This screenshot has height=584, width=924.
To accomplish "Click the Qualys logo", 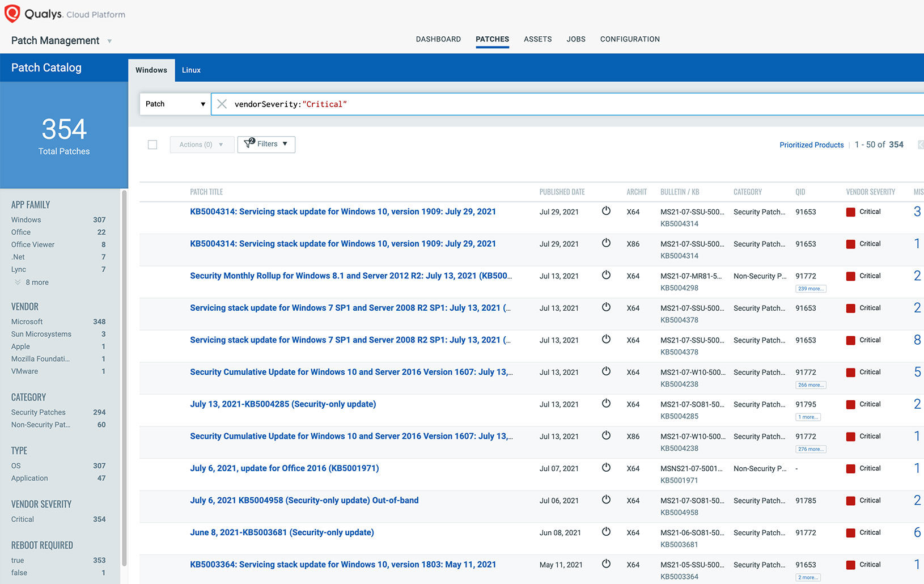I will 12,12.
